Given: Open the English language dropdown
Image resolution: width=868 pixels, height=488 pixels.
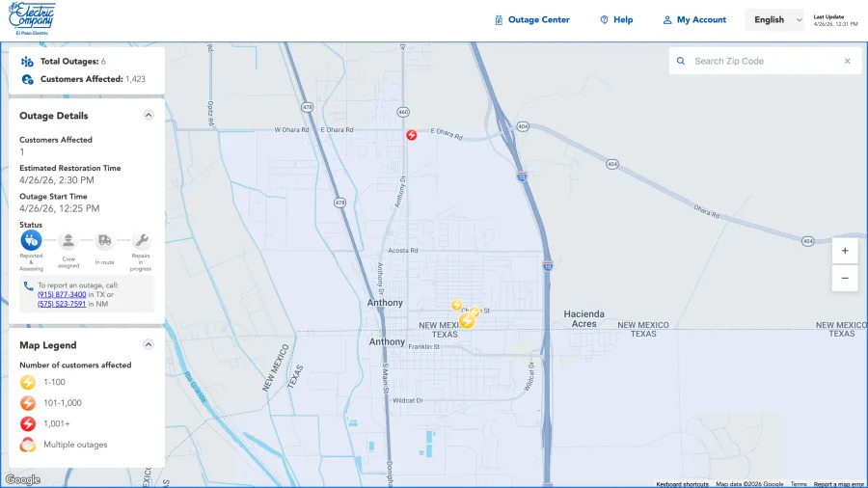Looking at the screenshot, I should 774,20.
